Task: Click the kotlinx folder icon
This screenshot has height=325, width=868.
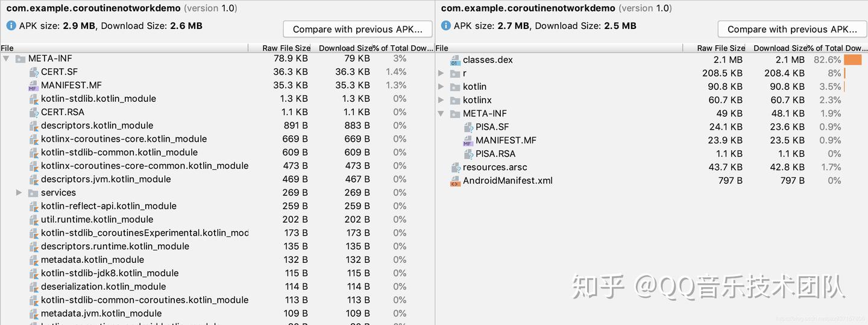Action: tap(455, 100)
